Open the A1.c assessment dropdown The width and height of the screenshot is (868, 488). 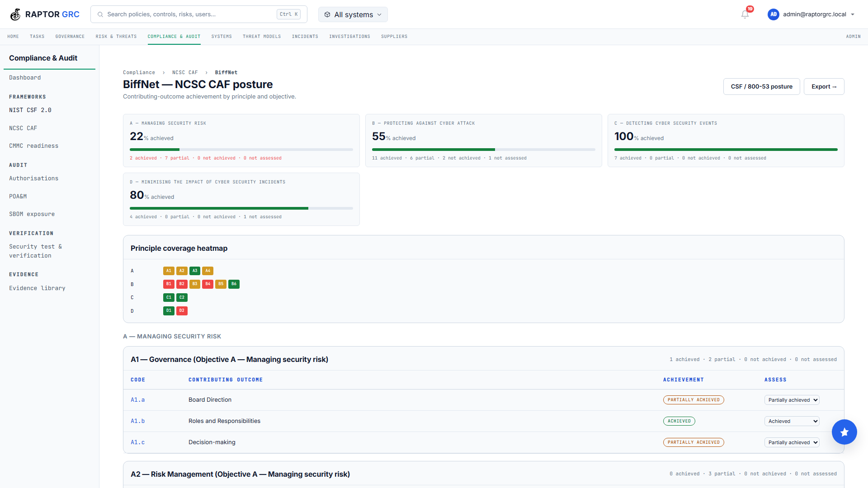pyautogui.click(x=792, y=442)
